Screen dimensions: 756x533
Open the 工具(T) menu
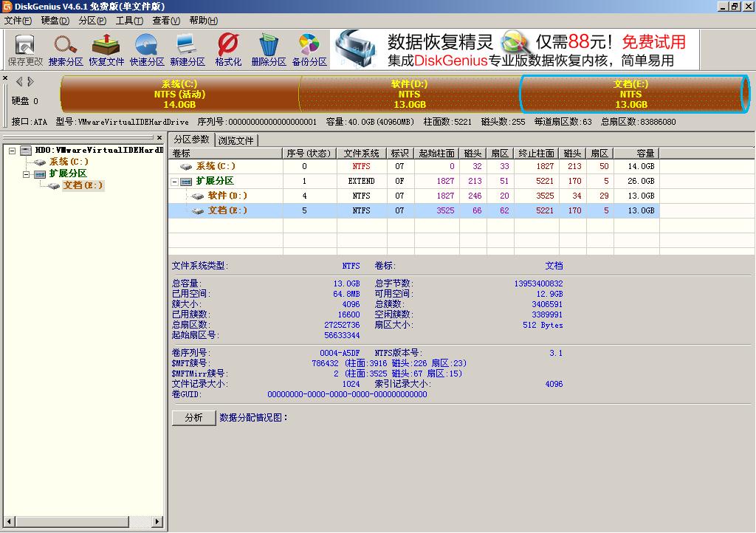click(x=129, y=20)
